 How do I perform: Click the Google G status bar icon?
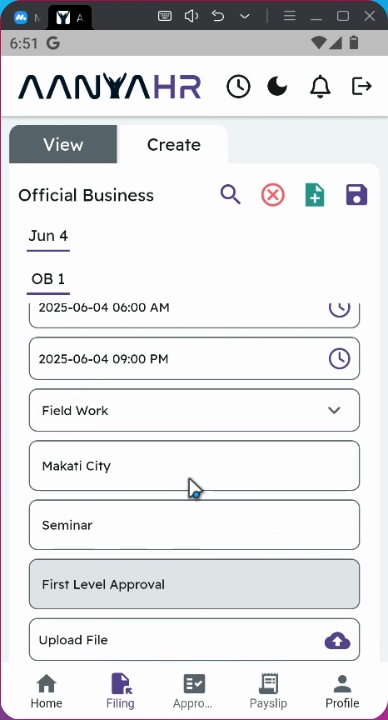click(x=53, y=44)
